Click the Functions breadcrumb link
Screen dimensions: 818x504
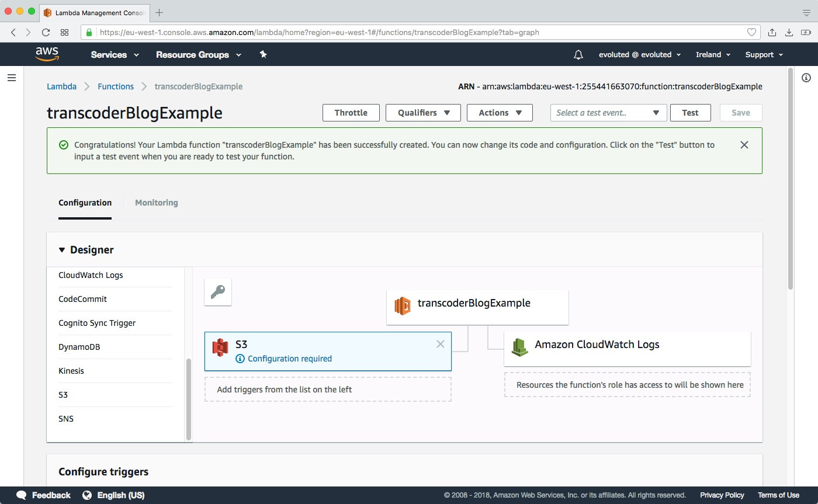(x=116, y=86)
